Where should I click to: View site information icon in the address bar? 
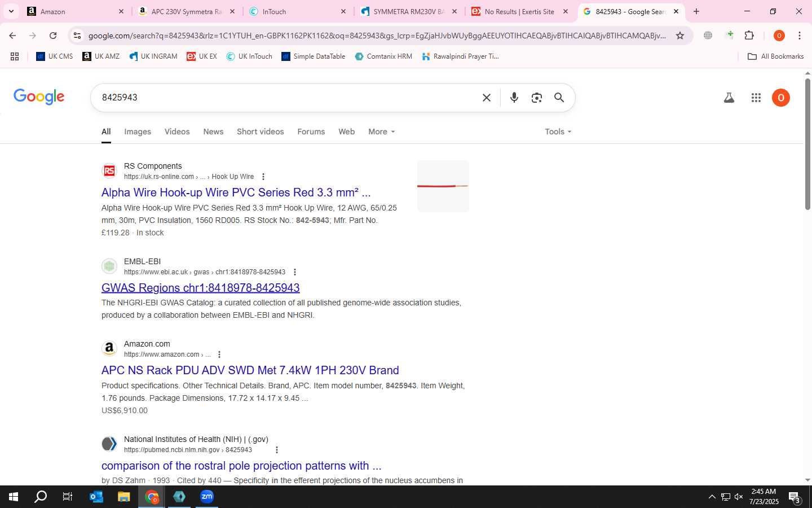(x=77, y=36)
